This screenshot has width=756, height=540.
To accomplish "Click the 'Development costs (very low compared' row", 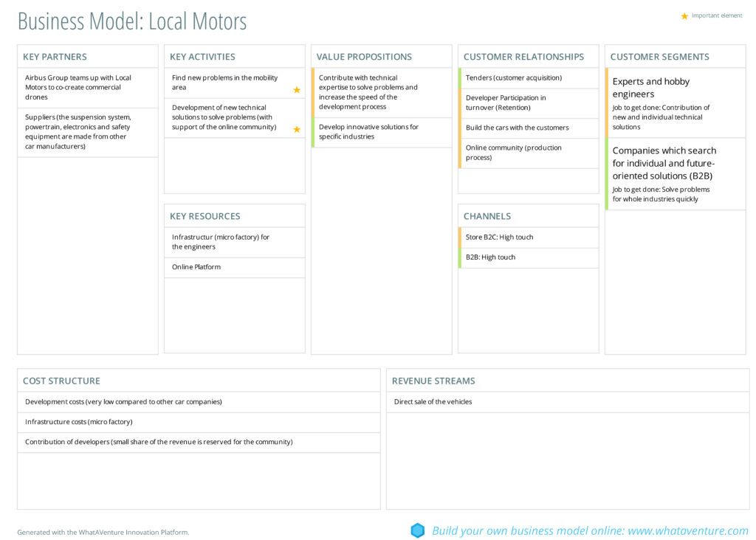I will 199,402.
